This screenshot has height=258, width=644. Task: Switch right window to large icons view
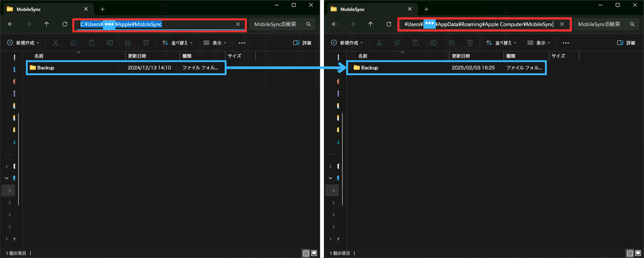(x=638, y=253)
